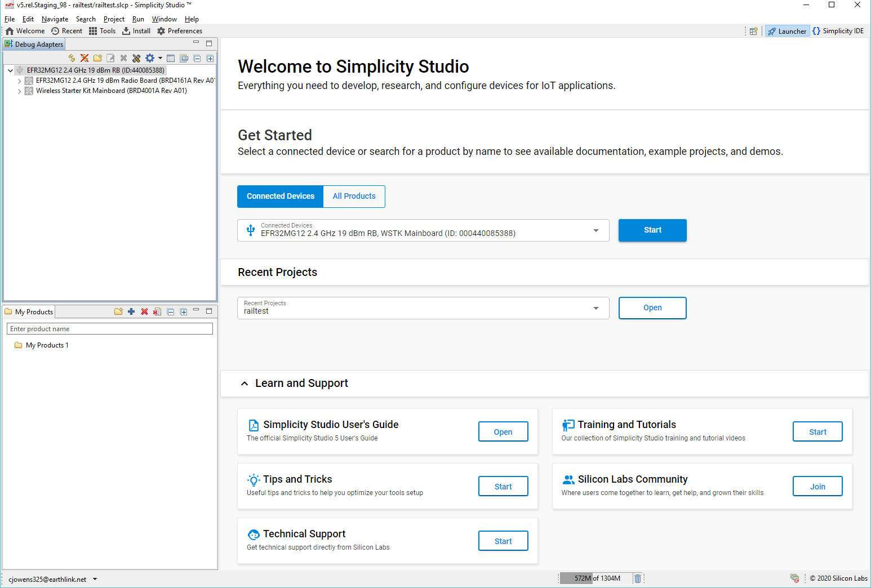Open the Install toolbar item

coord(136,31)
